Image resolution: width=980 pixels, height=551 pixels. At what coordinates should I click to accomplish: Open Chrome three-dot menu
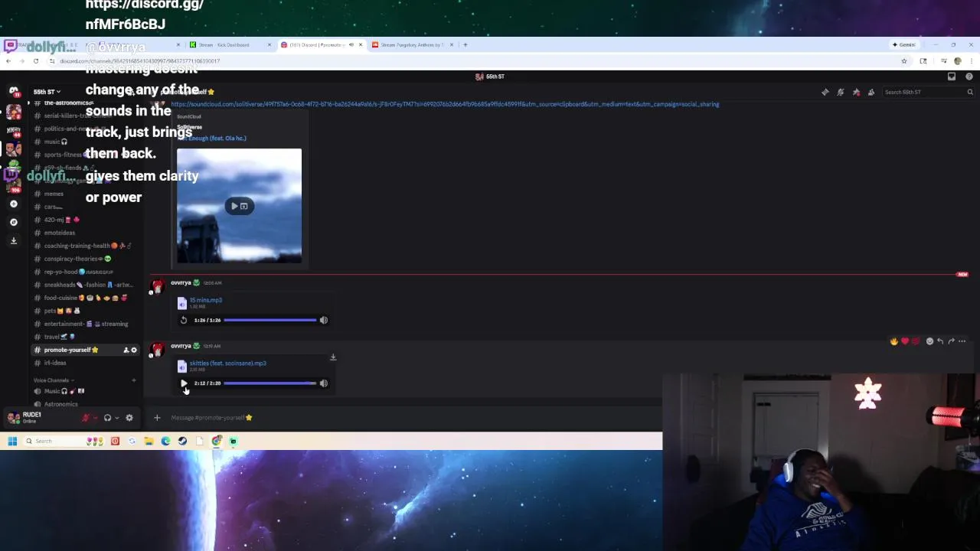(x=971, y=61)
